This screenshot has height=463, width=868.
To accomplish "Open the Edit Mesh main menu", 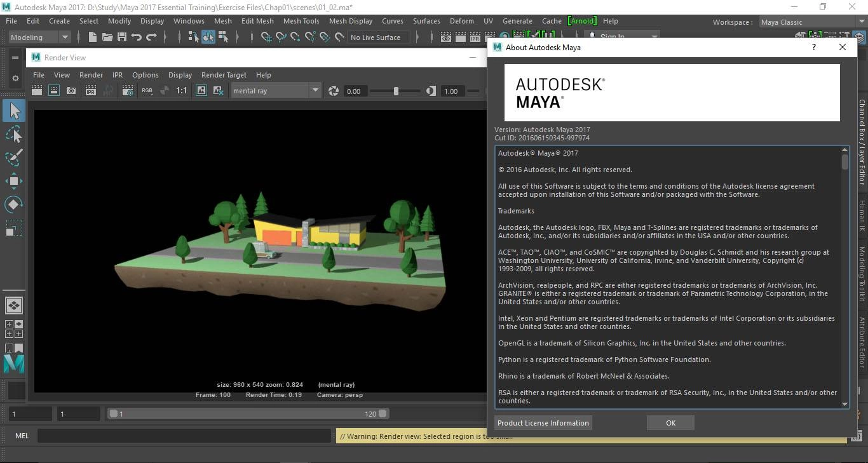I will click(x=257, y=21).
